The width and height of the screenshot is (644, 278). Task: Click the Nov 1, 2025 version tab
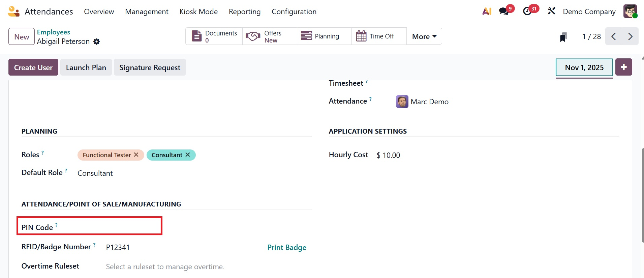pyautogui.click(x=584, y=67)
